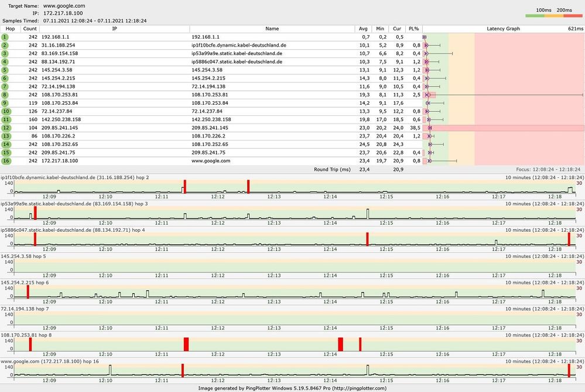Click the Target Name value www.google.com

pos(64,6)
